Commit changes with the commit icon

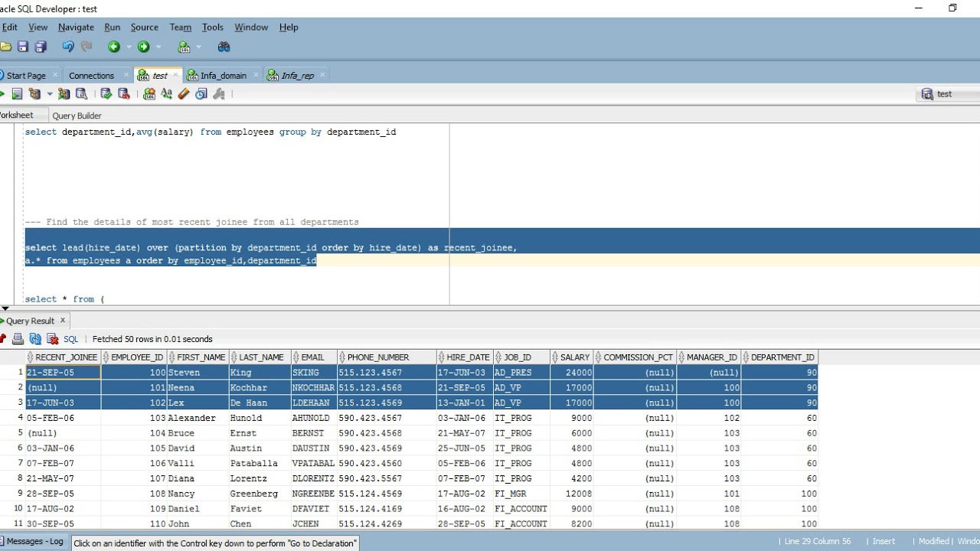pyautogui.click(x=106, y=94)
